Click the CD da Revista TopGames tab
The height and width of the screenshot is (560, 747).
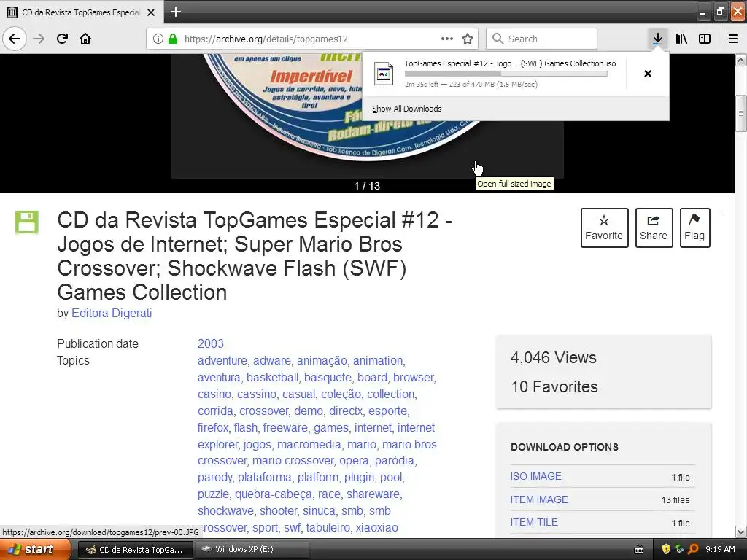pos(81,12)
